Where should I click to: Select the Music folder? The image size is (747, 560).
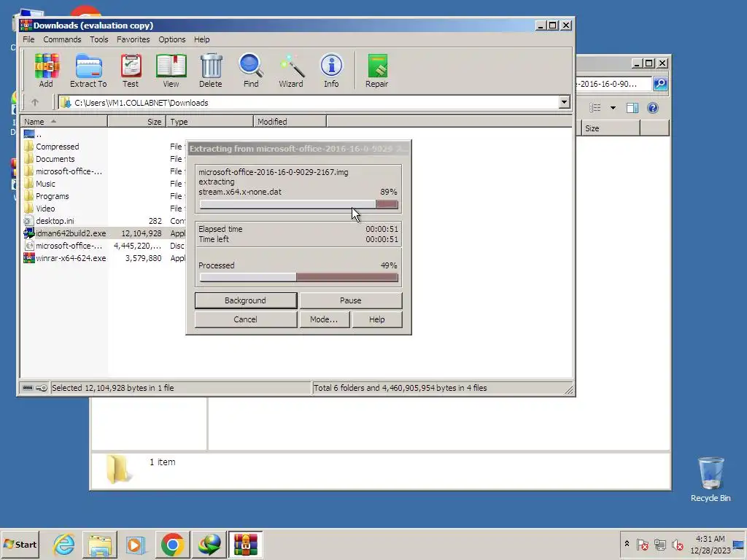pyautogui.click(x=39, y=184)
